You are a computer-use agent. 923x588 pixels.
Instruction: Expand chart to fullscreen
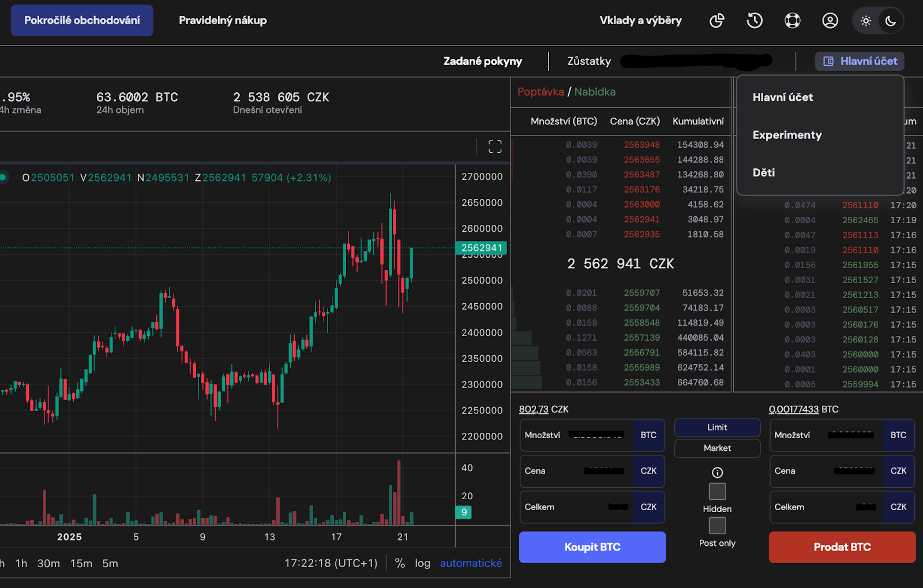click(495, 146)
